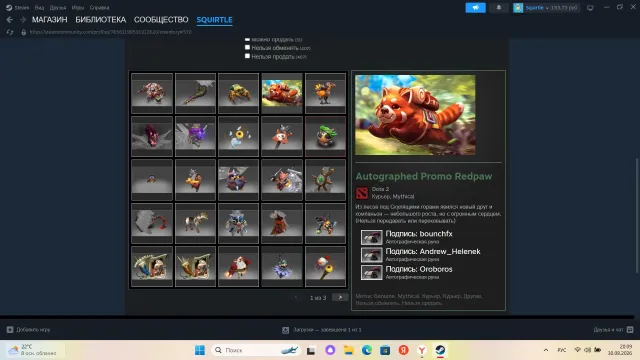Image resolution: width=640 pixels, height=360 pixels.
Task: Click the Oroboros autograph rune icon
Action: click(x=371, y=272)
